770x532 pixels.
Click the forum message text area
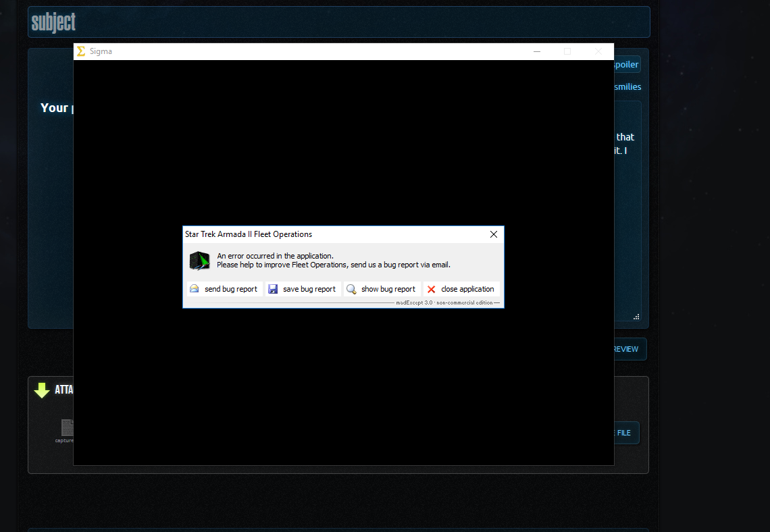(627, 211)
